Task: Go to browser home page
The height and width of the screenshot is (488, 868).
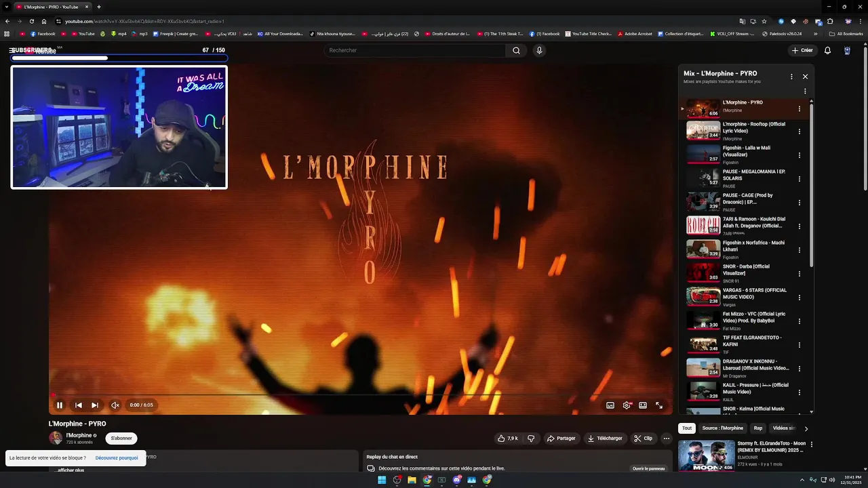Action: click(44, 21)
